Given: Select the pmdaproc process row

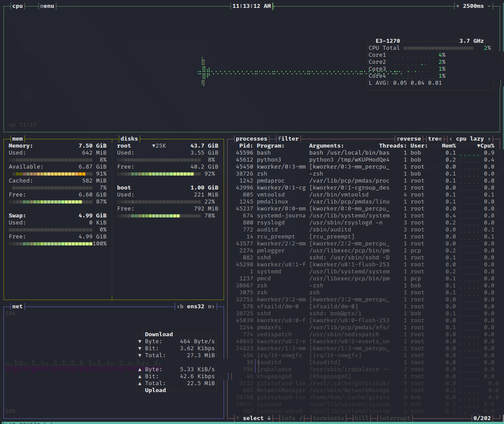Looking at the screenshot, I should (x=365, y=181).
